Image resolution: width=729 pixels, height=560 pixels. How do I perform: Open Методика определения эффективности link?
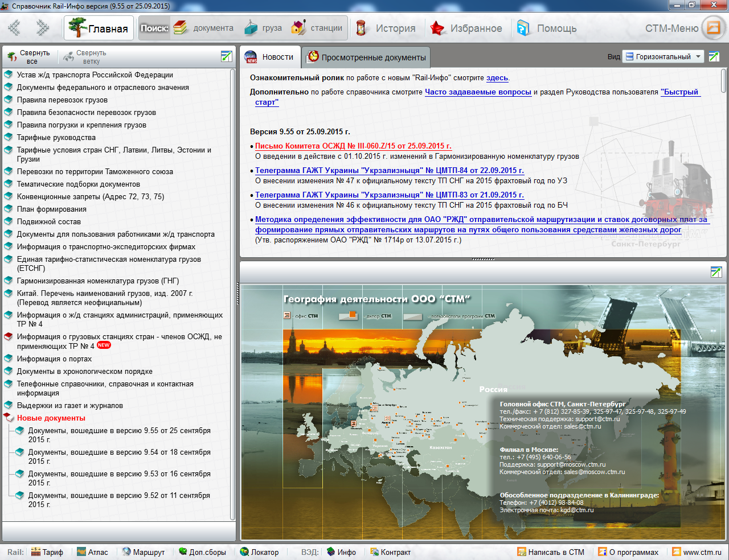pyautogui.click(x=482, y=224)
